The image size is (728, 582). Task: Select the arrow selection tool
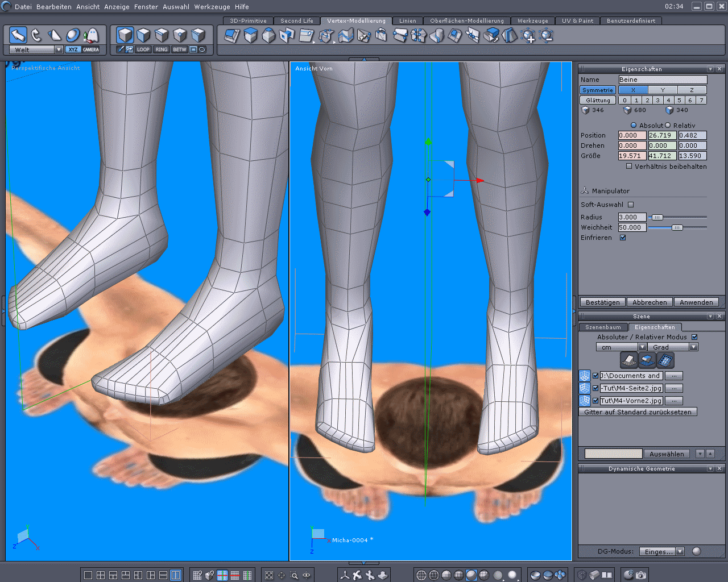18,35
